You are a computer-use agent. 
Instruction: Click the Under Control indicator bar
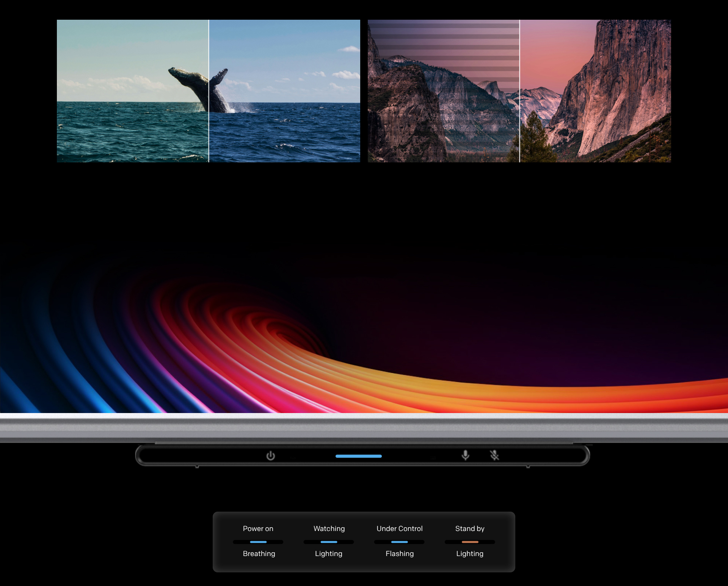pos(399,542)
